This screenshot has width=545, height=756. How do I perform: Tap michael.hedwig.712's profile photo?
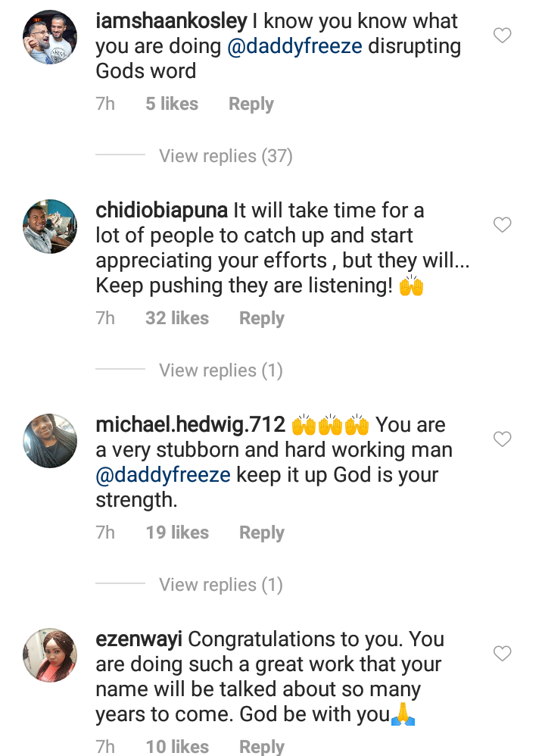point(48,440)
